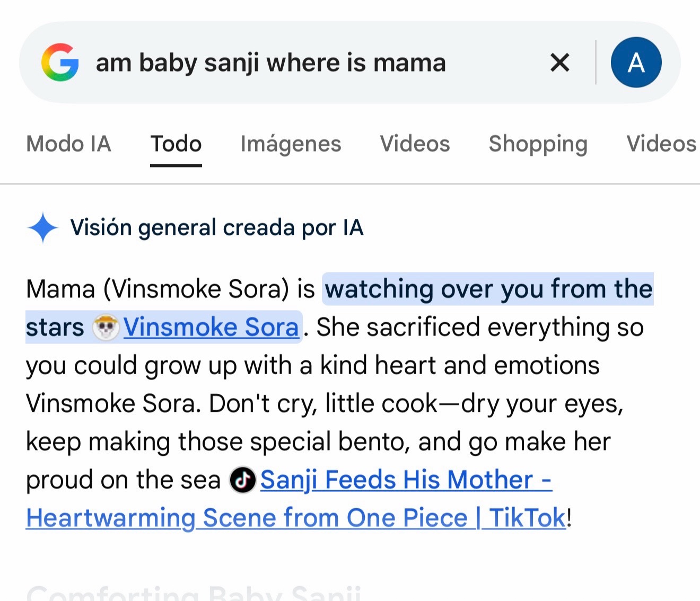Open the Imágenes tab

click(x=291, y=144)
